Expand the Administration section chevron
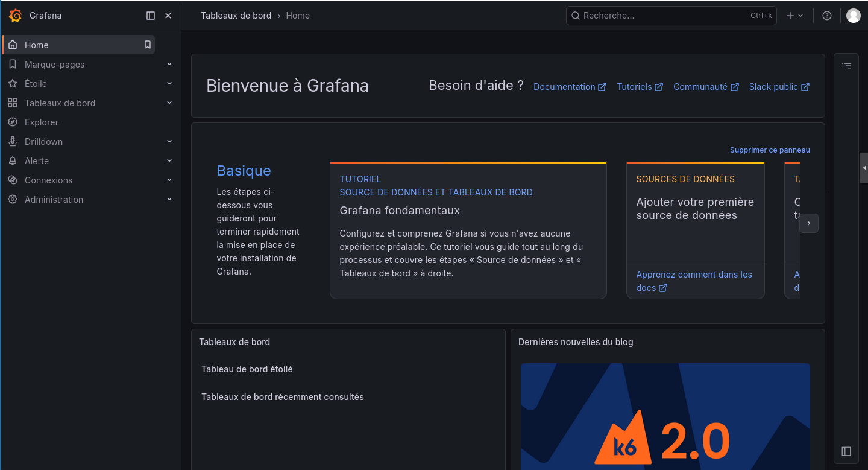 [169, 199]
